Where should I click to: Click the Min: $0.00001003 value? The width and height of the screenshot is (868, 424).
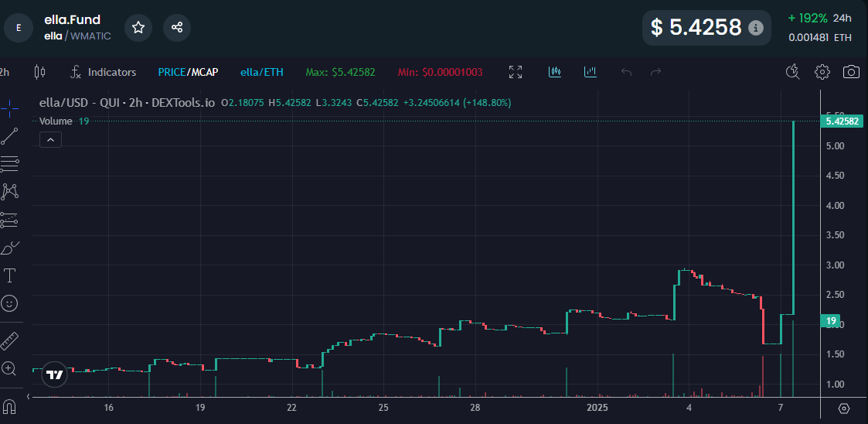440,72
